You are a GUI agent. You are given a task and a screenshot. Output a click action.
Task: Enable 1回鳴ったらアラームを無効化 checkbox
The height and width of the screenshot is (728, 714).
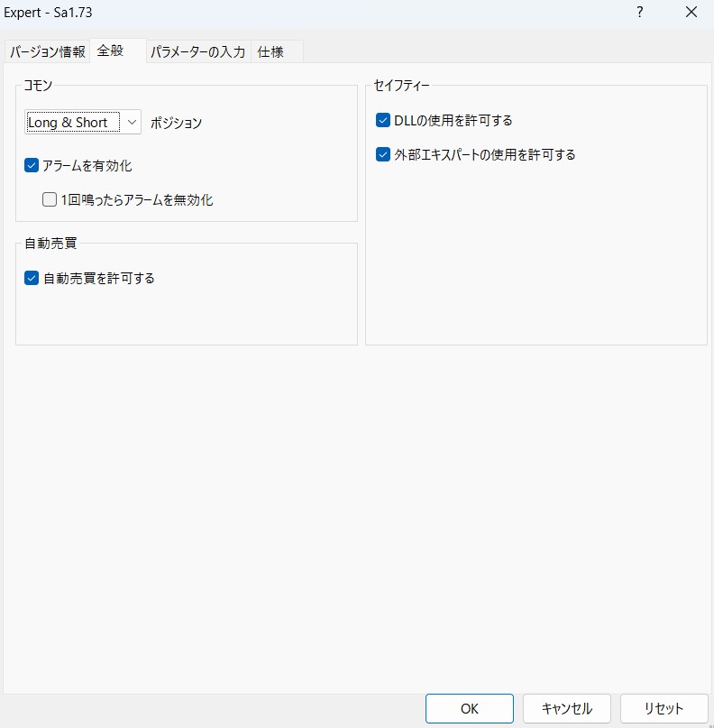tap(50, 200)
